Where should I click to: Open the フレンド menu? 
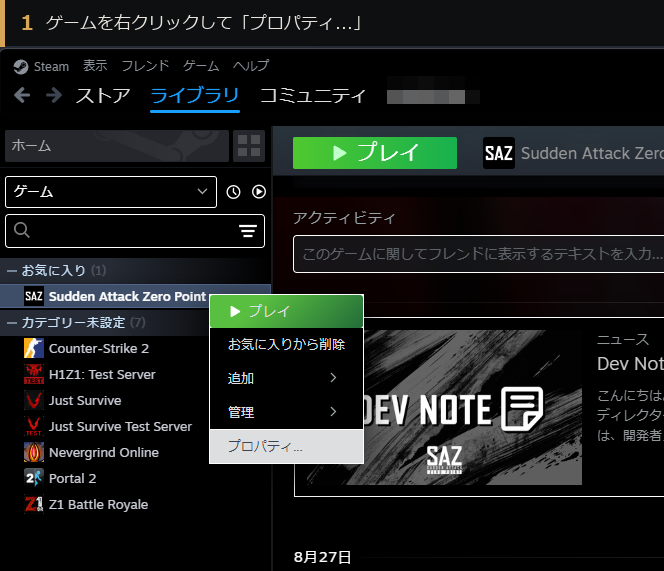point(145,66)
